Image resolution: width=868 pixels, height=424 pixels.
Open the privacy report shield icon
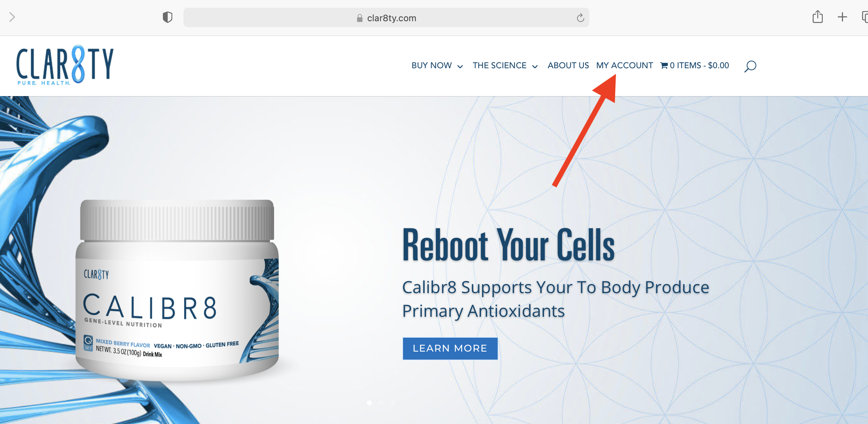pos(168,17)
